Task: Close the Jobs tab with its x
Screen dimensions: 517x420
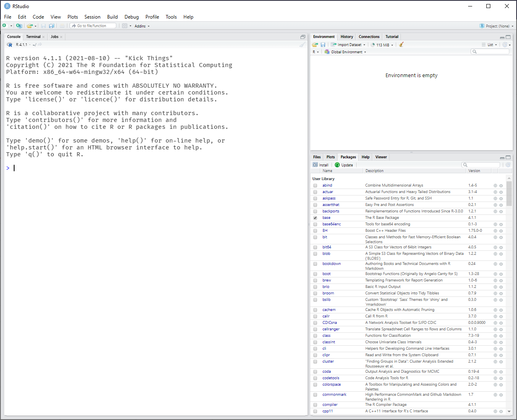Action: [61, 37]
